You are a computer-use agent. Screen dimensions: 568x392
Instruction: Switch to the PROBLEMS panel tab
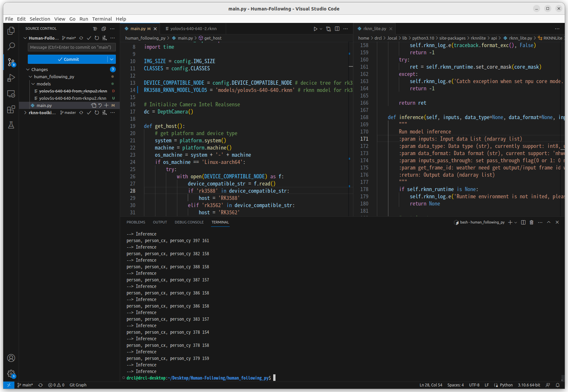point(136,222)
